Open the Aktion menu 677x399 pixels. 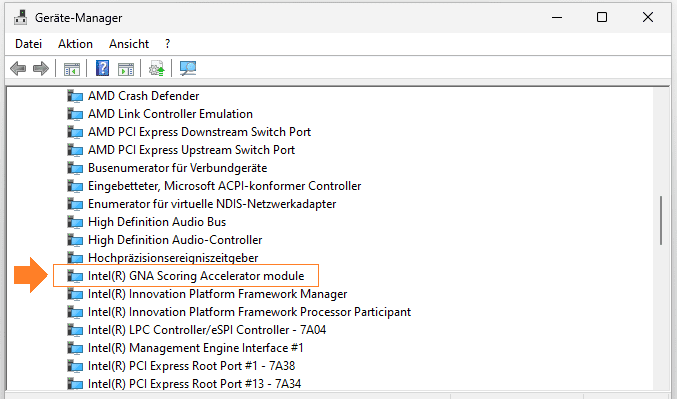75,44
